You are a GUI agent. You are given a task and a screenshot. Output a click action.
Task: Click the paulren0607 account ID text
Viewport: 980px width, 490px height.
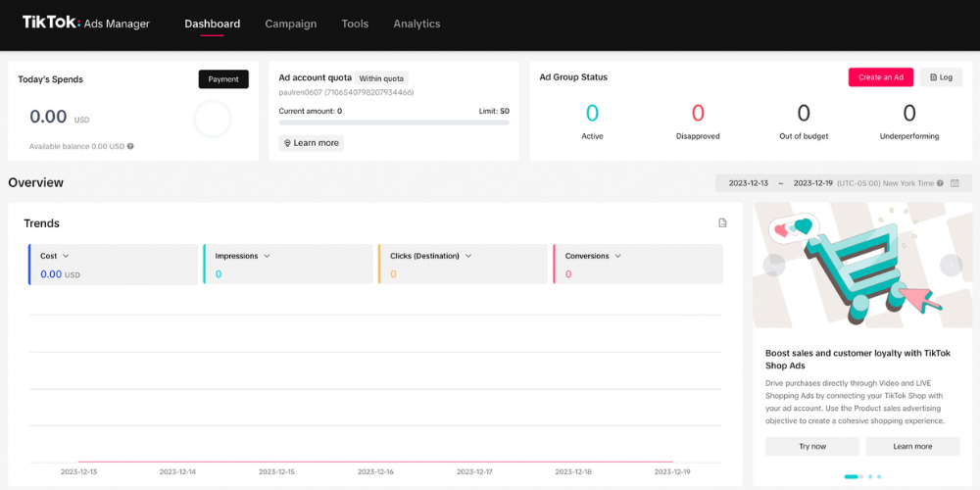tap(346, 92)
